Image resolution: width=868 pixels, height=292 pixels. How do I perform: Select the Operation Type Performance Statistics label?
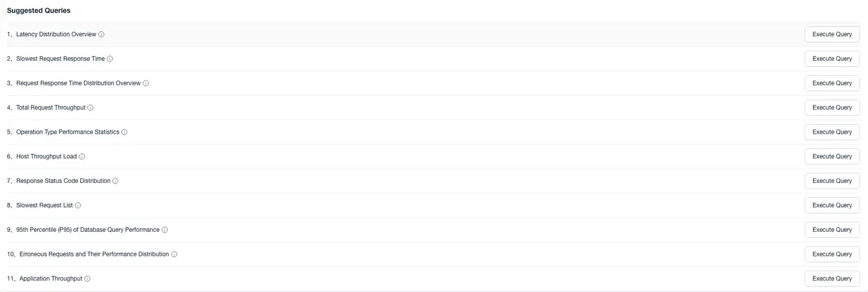point(68,132)
